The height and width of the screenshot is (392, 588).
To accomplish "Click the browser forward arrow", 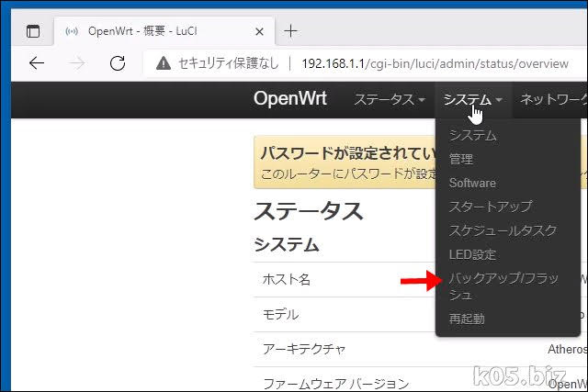I will click(77, 63).
